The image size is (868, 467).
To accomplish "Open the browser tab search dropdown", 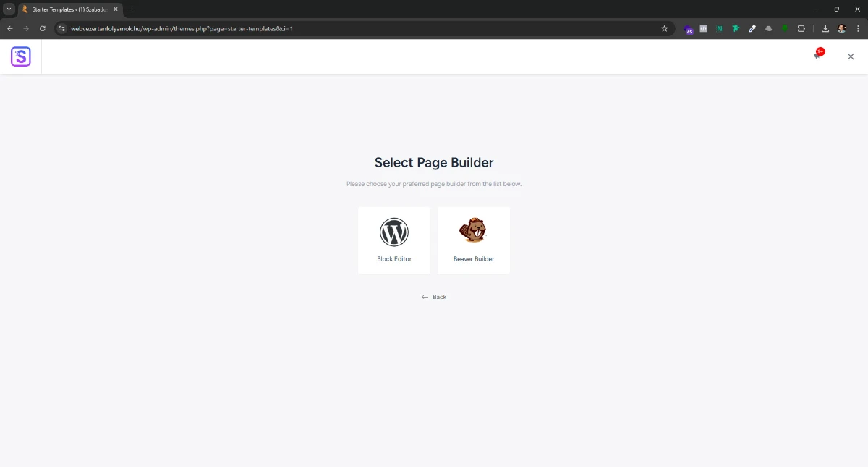I will 9,9.
